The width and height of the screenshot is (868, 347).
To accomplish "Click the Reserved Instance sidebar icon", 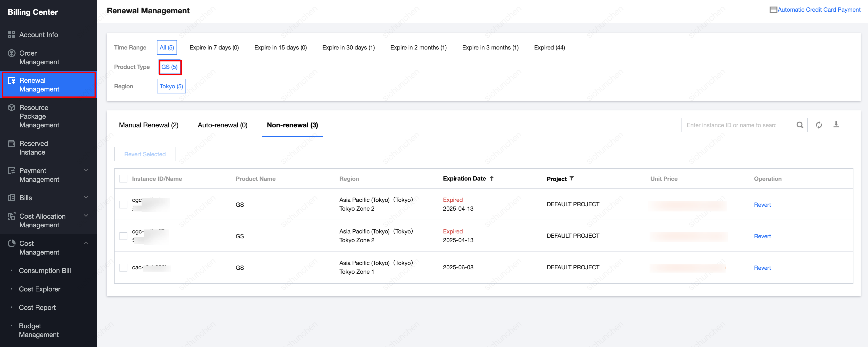I will (x=11, y=143).
